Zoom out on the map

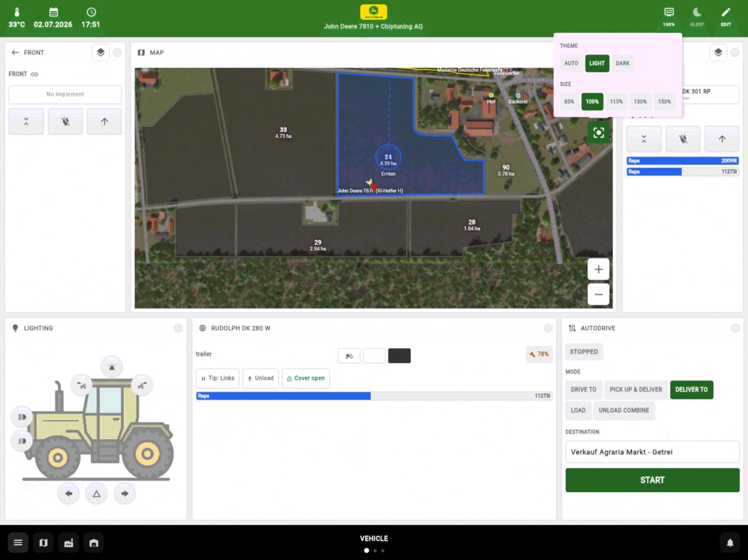(x=598, y=294)
